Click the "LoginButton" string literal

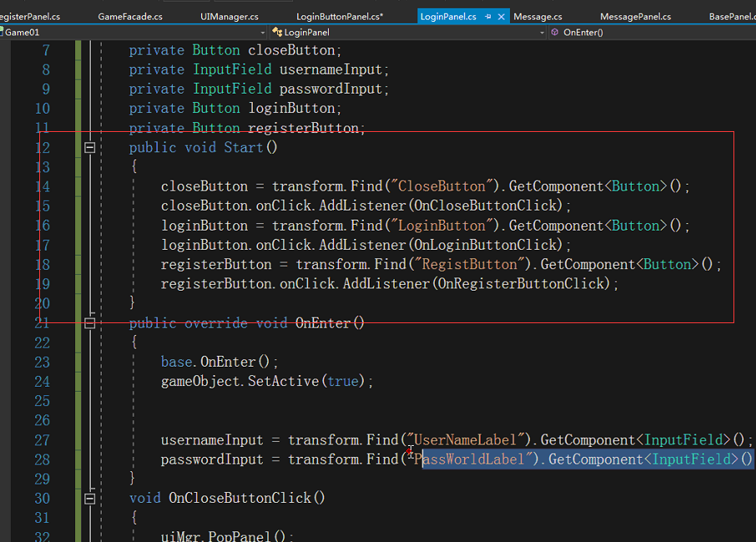[441, 225]
